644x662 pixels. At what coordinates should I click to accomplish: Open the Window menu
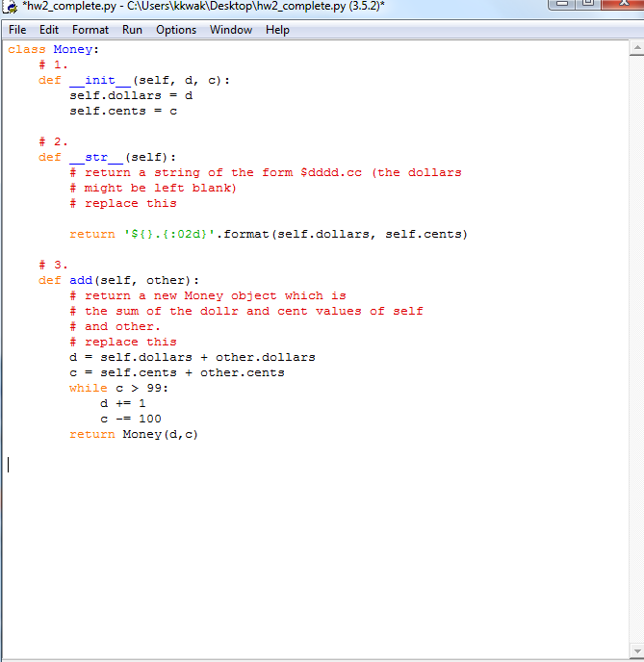[231, 30]
